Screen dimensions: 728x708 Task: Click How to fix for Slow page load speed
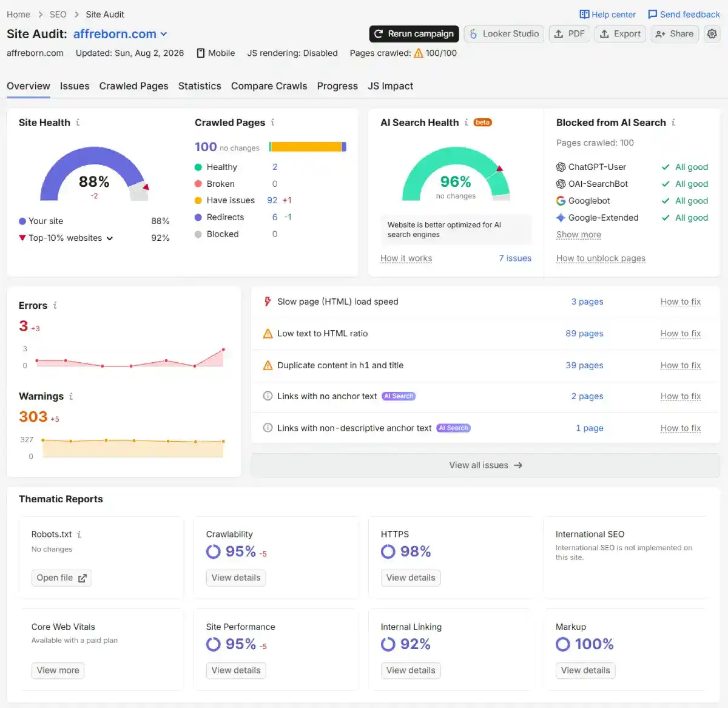click(681, 302)
